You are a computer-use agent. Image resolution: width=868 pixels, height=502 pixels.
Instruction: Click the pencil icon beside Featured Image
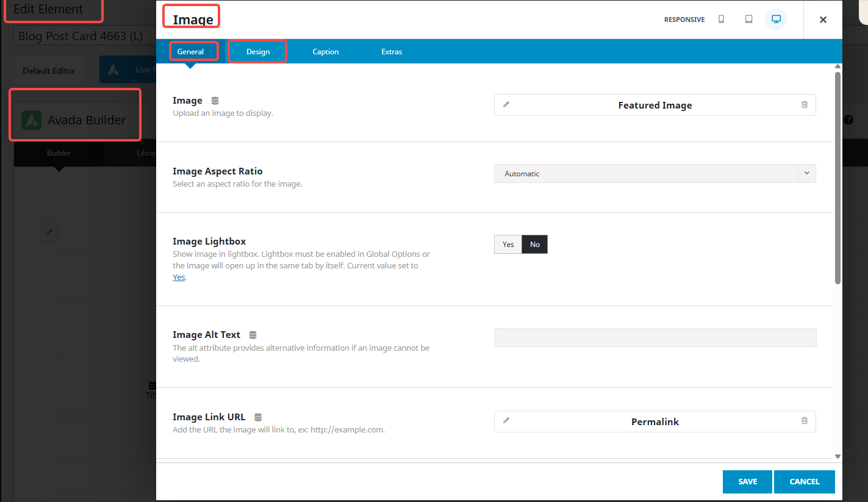pos(506,105)
